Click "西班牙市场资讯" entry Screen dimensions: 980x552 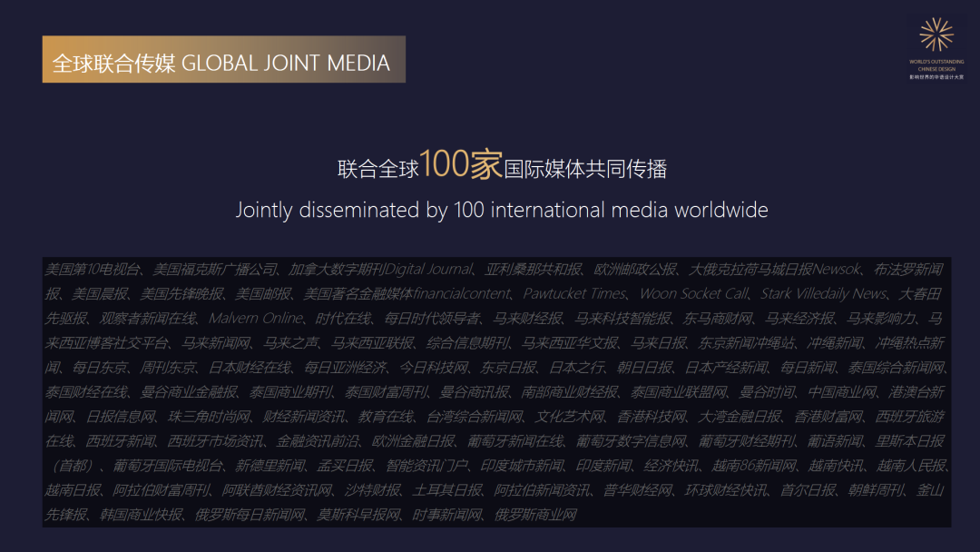pos(216,441)
